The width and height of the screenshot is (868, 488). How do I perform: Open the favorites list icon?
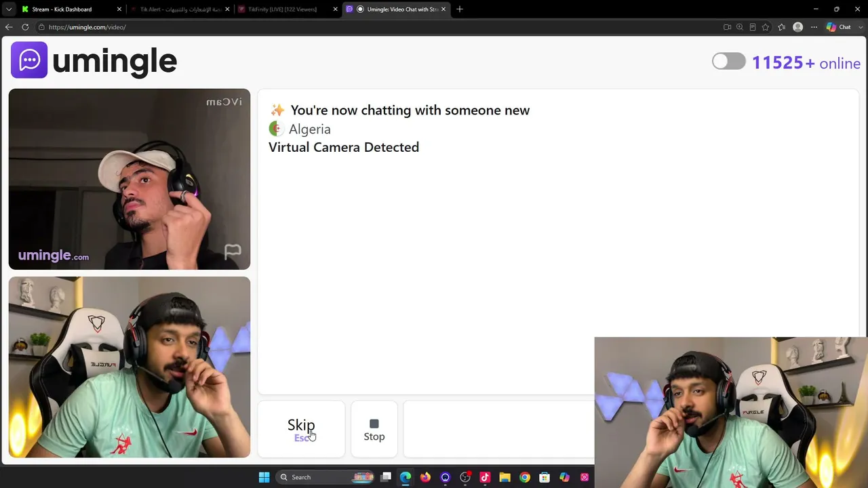point(782,27)
